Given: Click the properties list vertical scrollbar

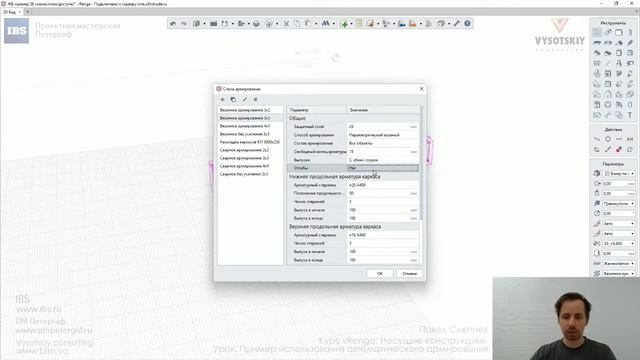Looking at the screenshot, I should 421,163.
